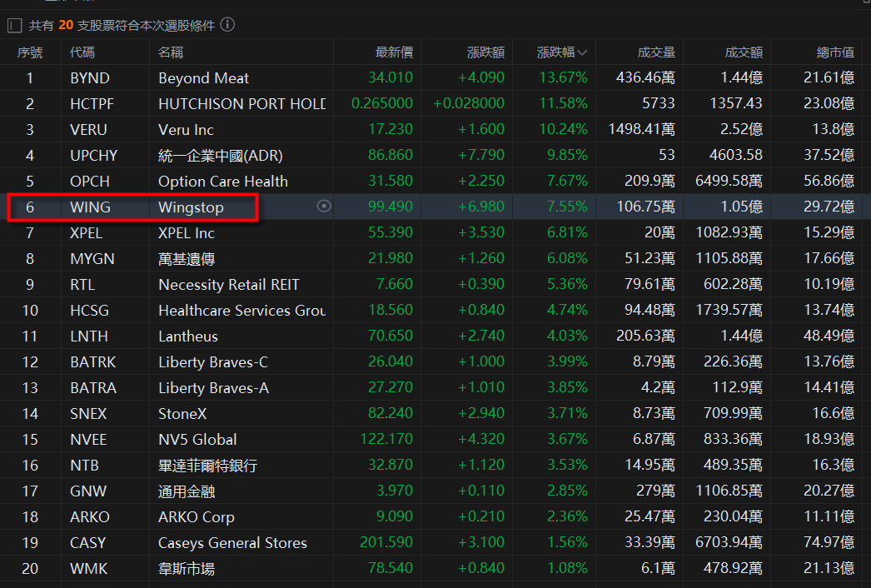871x588 pixels.
Task: Click the circular target icon in WING row
Action: [324, 207]
